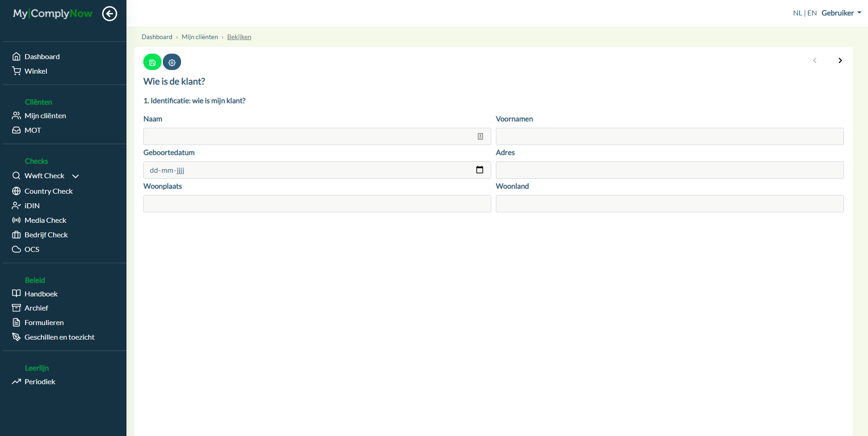
Task: Open Periodiek under Leerlijn
Action: point(40,381)
